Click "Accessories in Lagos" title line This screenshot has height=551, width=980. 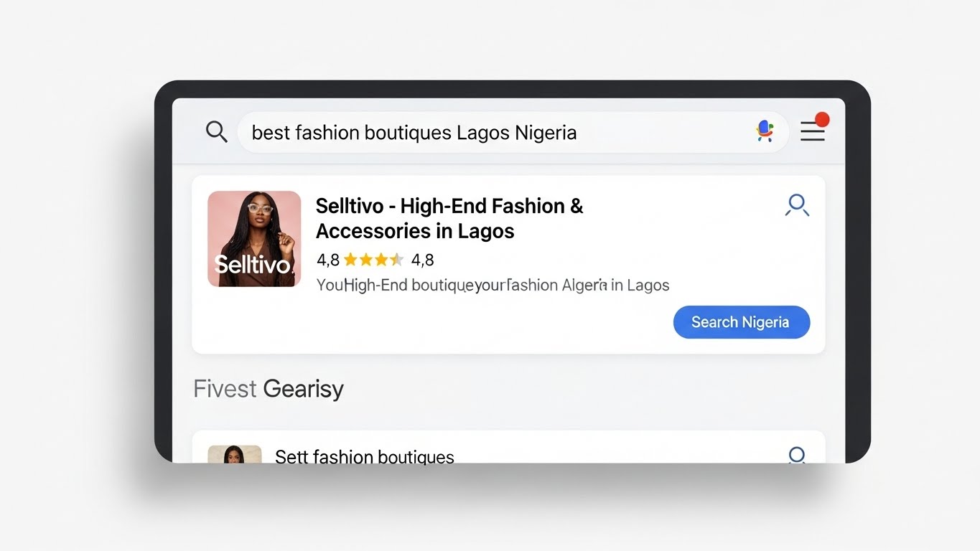[415, 231]
